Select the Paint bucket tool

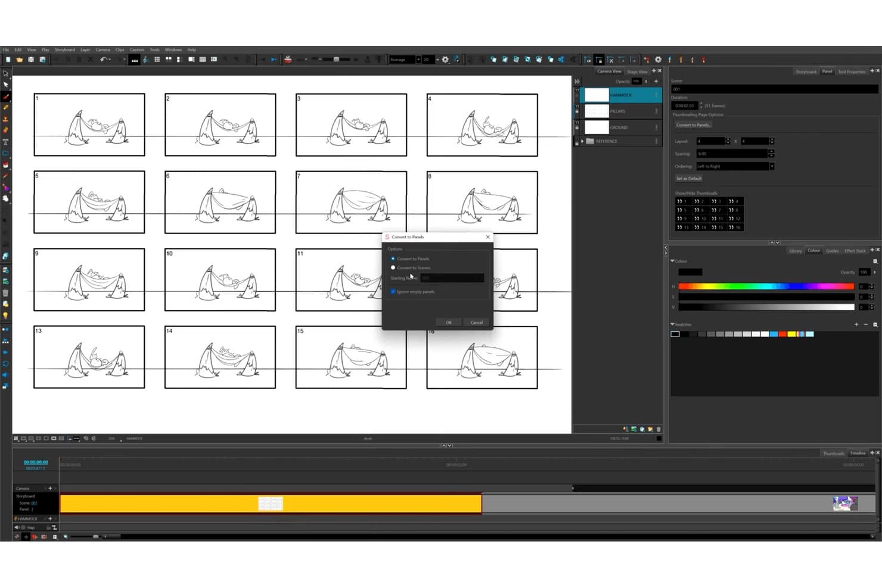coord(6,165)
